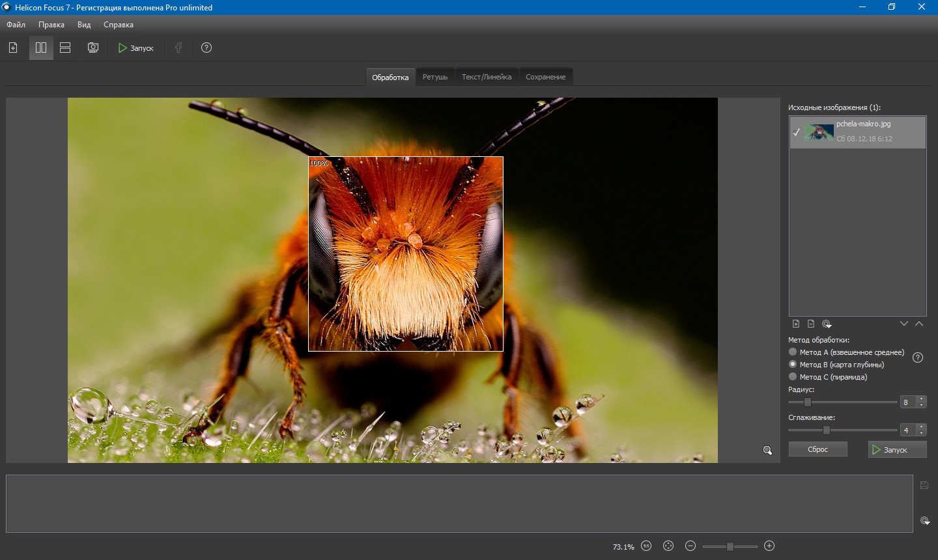The image size is (938, 560).
Task: Open help from the top toolbar question mark
Action: pos(206,48)
